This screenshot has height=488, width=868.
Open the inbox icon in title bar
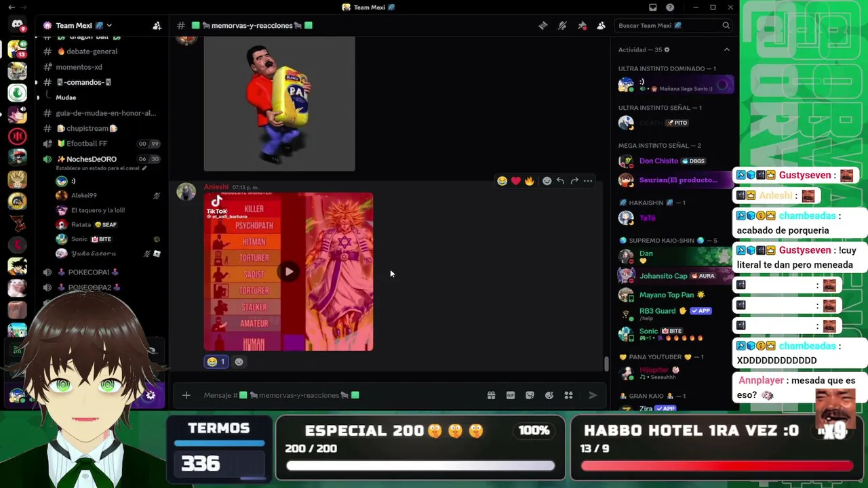tap(652, 7)
